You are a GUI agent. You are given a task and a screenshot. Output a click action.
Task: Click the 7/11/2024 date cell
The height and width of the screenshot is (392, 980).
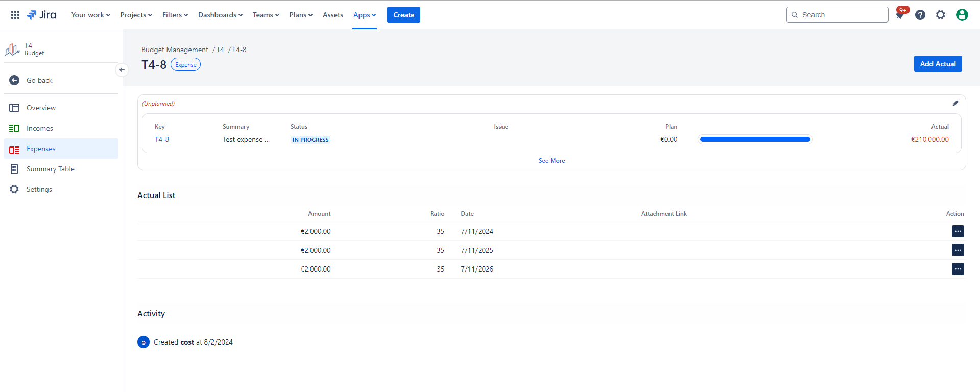(x=477, y=231)
